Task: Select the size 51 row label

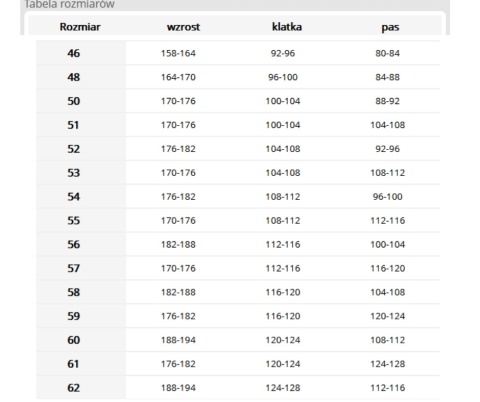Action: tap(73, 125)
